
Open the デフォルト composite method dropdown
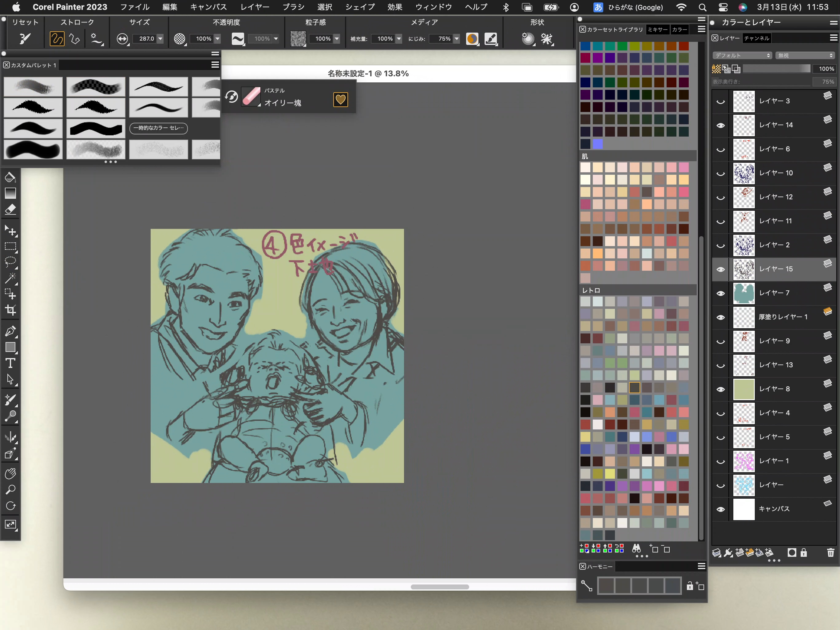pos(743,55)
